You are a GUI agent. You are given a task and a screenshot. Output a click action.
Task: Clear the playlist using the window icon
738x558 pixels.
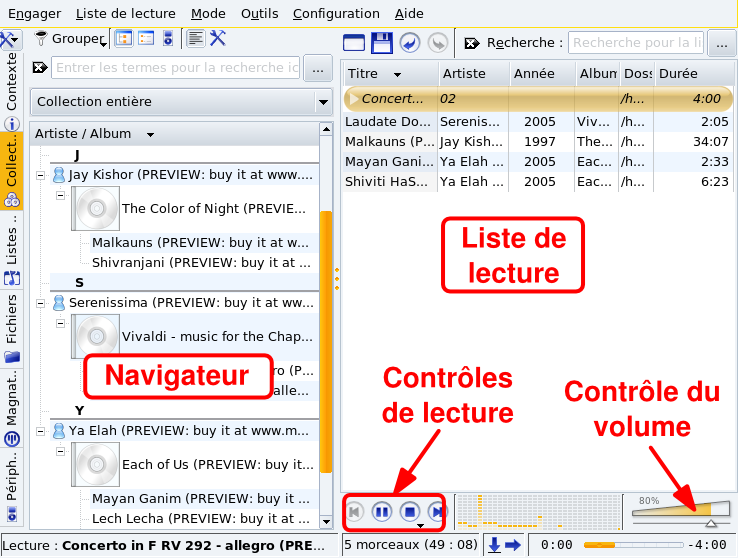point(354,42)
